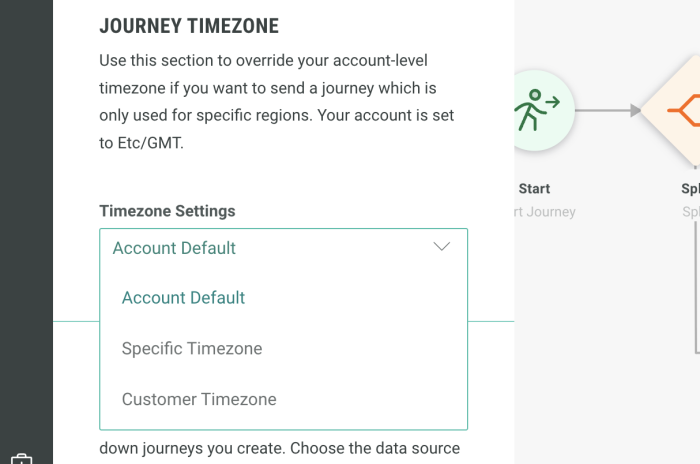The height and width of the screenshot is (464, 700).
Task: Click the arrowhead pointing to the Split node
Action: [635, 110]
